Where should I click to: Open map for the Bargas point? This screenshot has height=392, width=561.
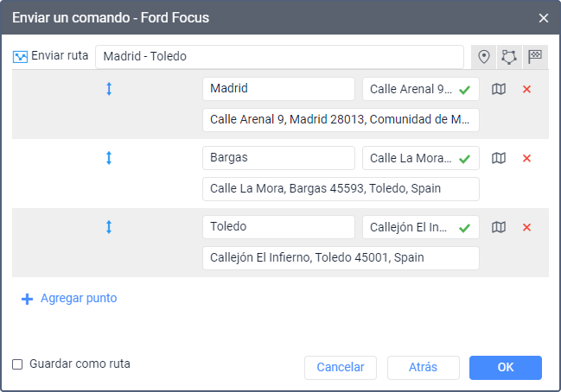[499, 158]
